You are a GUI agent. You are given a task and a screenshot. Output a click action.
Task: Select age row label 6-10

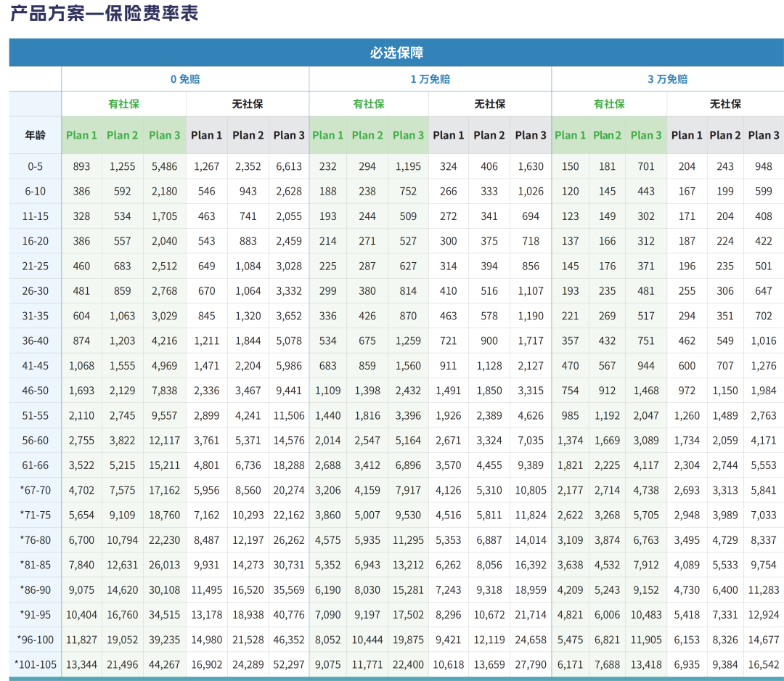tap(35, 192)
